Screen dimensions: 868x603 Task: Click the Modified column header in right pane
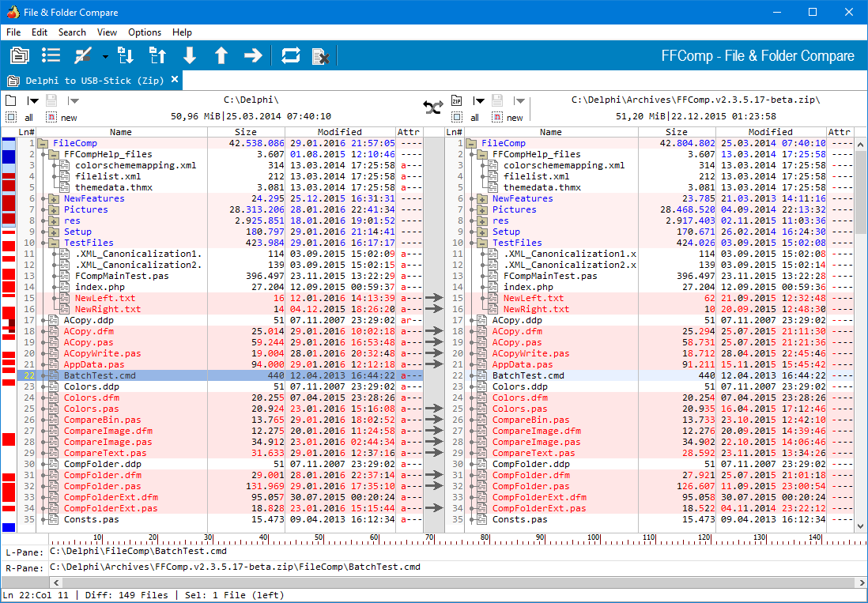(x=770, y=132)
